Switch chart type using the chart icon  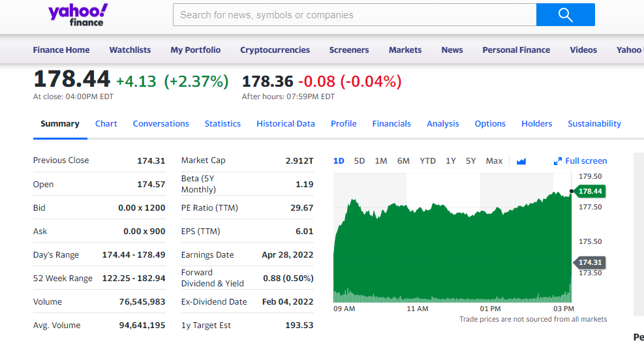click(521, 161)
